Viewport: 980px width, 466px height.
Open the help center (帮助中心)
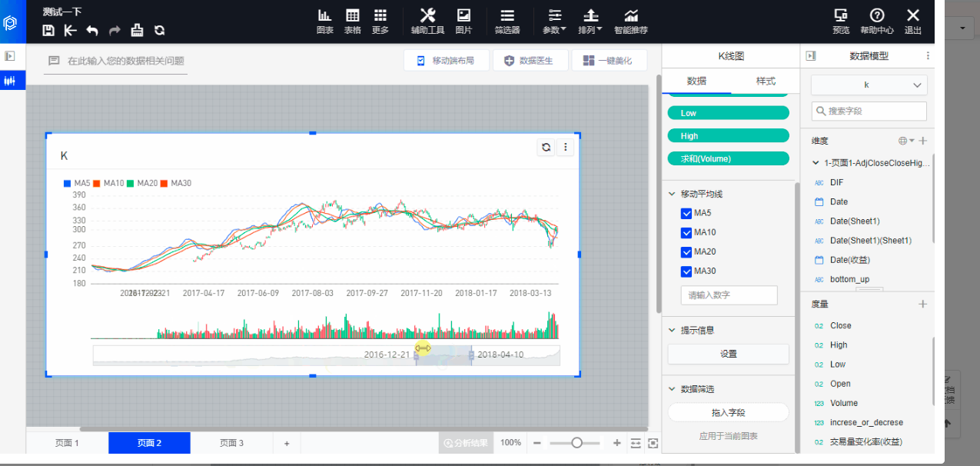point(876,21)
